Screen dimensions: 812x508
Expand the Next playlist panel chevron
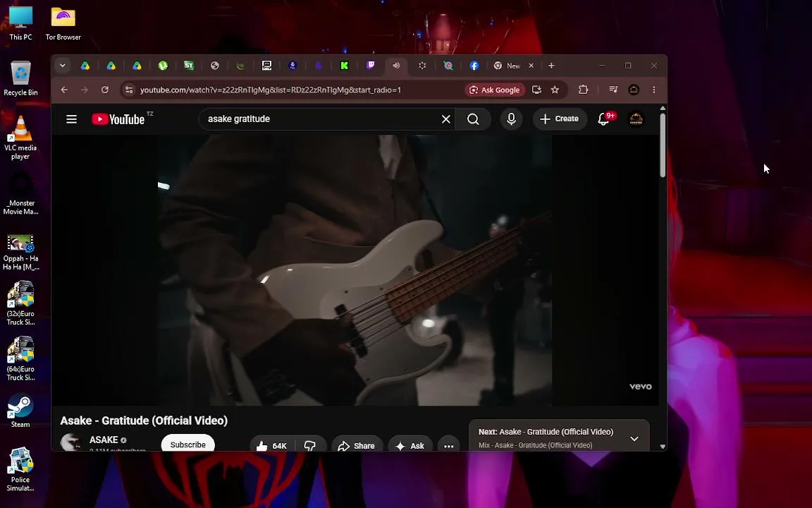pos(634,439)
